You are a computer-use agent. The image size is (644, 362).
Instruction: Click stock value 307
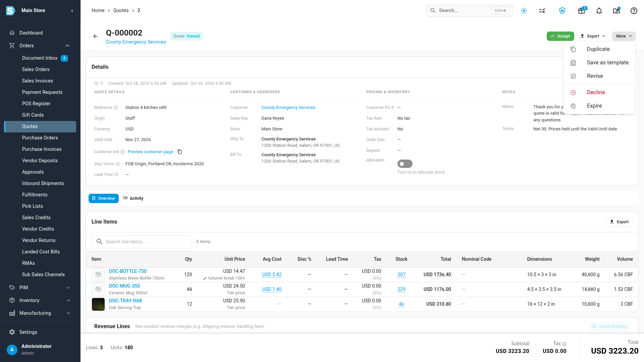[401, 275]
